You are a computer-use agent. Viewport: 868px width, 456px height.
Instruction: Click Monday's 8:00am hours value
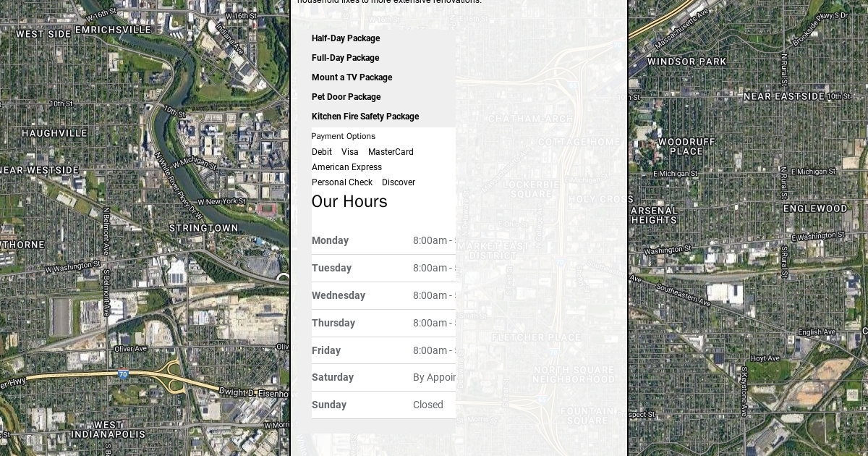pos(434,240)
